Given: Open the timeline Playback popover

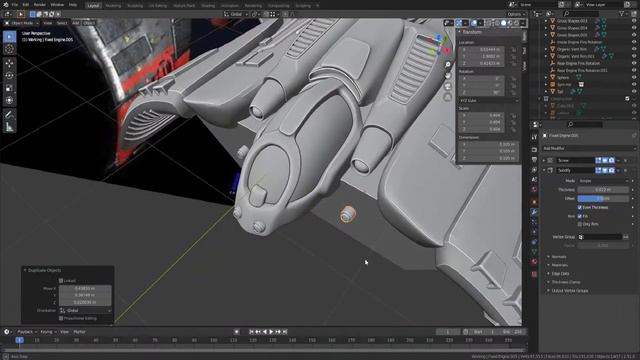Looking at the screenshot, I should (x=27, y=332).
